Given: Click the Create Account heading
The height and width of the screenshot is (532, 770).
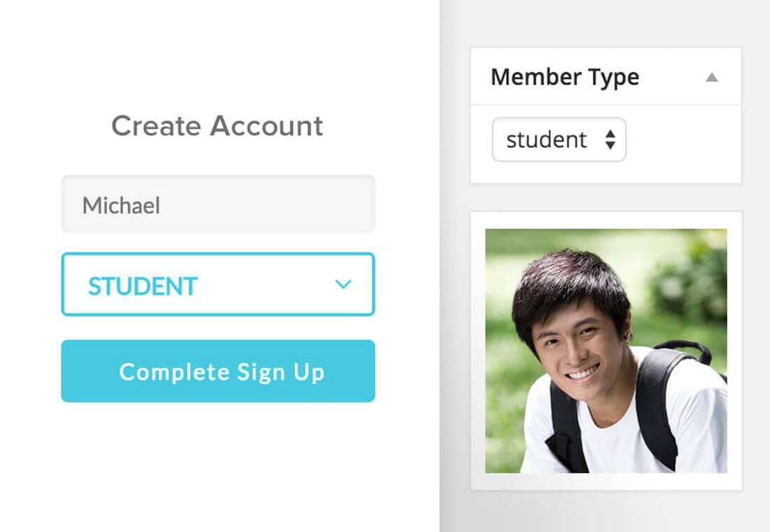Looking at the screenshot, I should click(217, 126).
